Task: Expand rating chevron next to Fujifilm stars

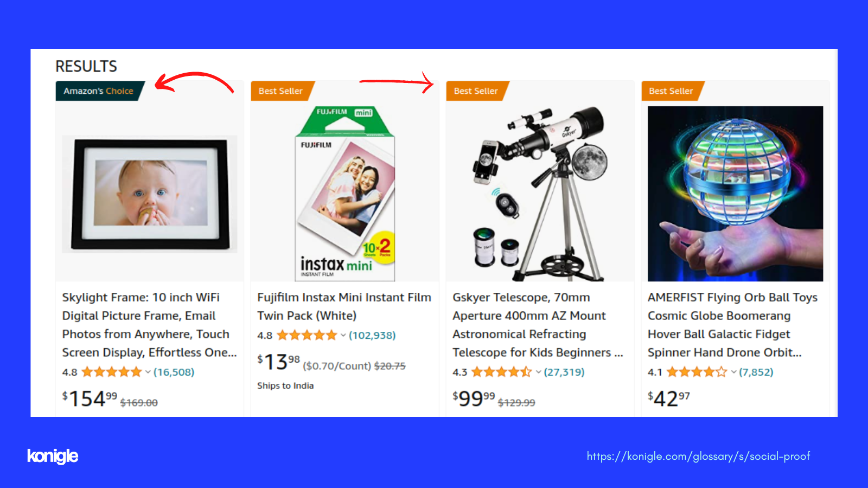Action: 343,336
